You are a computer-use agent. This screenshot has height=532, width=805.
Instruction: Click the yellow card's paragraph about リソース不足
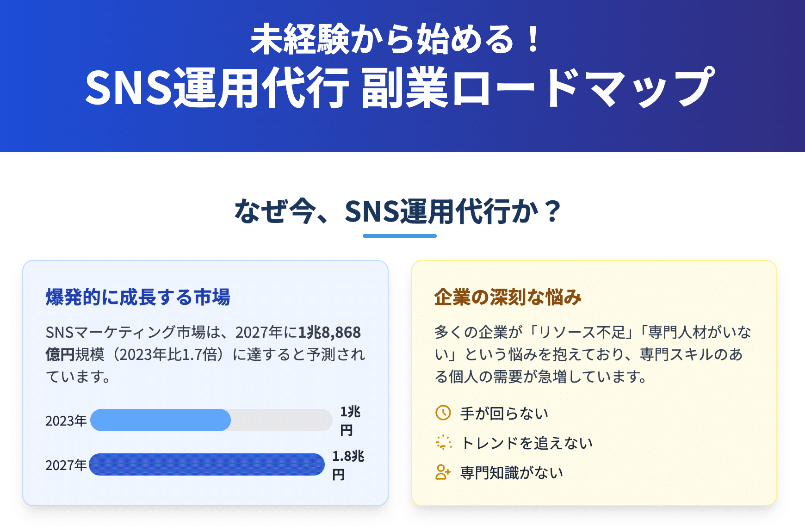pyautogui.click(x=593, y=354)
